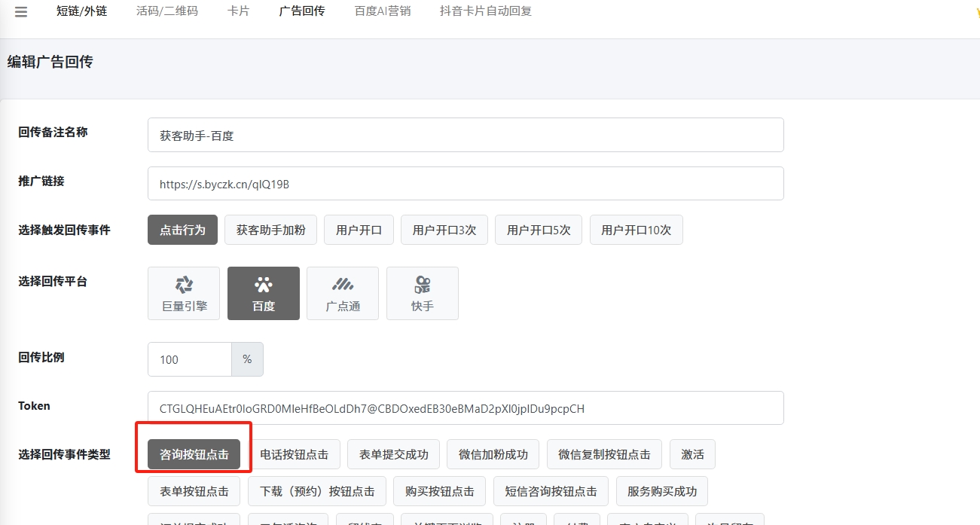Select 点击行为 trigger event

click(x=182, y=230)
